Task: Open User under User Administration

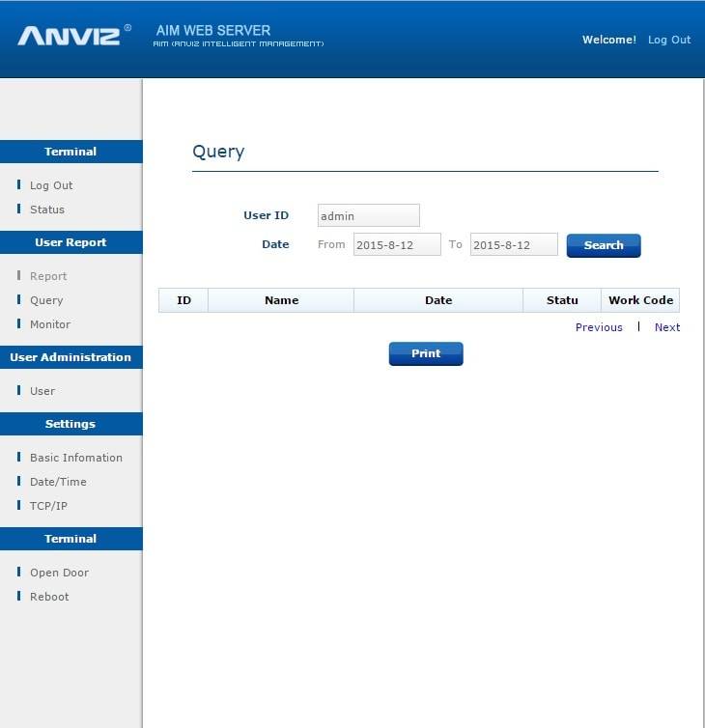Action: [42, 391]
